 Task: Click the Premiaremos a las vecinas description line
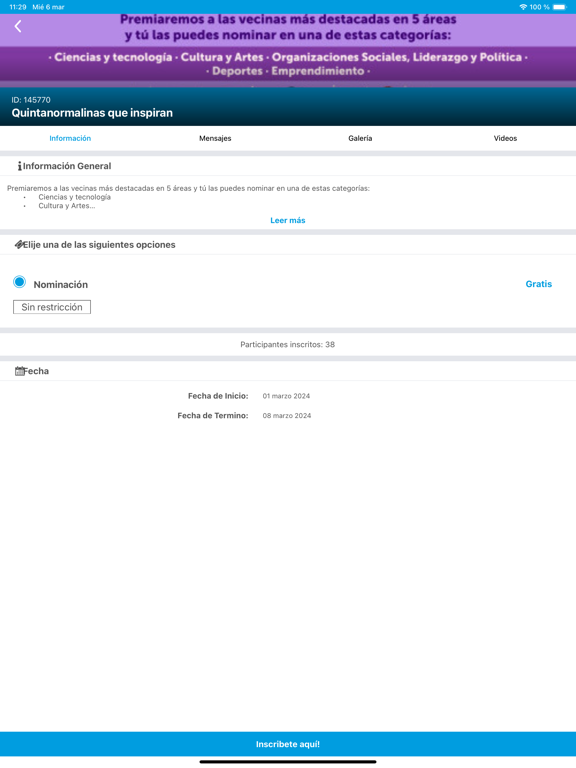[x=188, y=188]
